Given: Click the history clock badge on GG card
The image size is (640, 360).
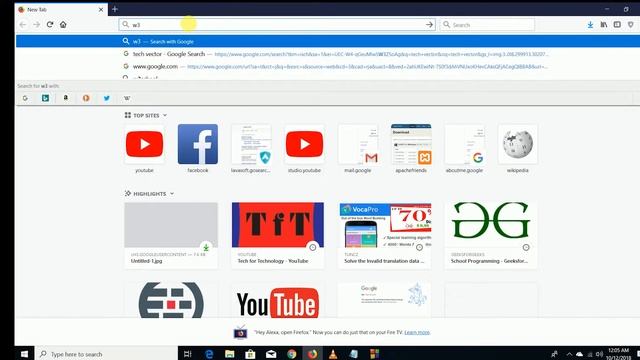Looking at the screenshot, I should click(526, 247).
